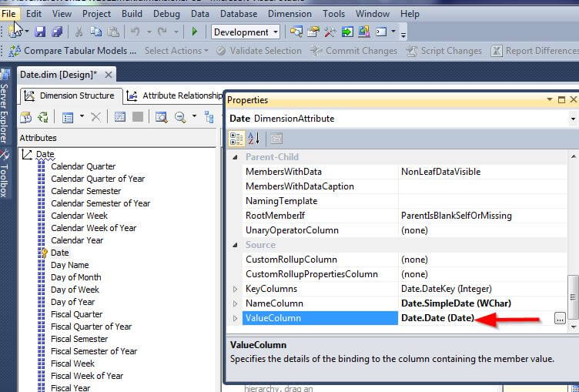Open the Database menu
Viewport: 579px width, 392px height.
coord(239,14)
